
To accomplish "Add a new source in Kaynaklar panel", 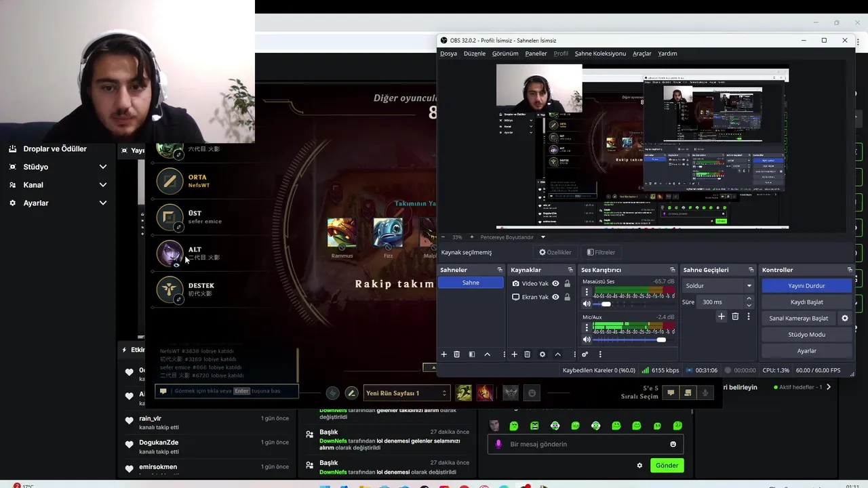I will click(x=515, y=354).
